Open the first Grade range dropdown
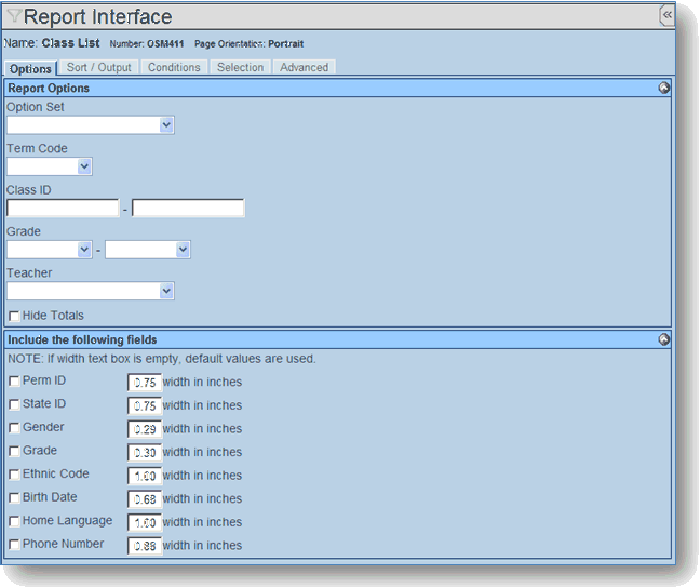The image size is (700, 587). coord(50,250)
